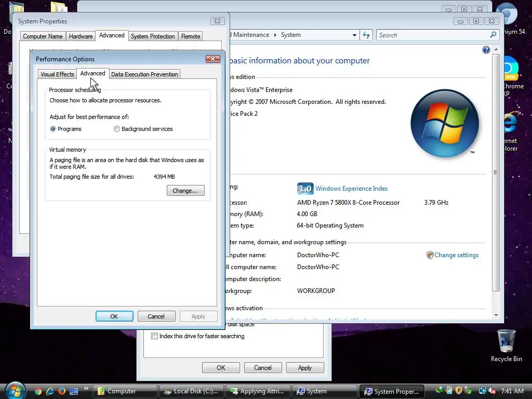Click Cancel in Local Disk properties dialog

point(263,368)
